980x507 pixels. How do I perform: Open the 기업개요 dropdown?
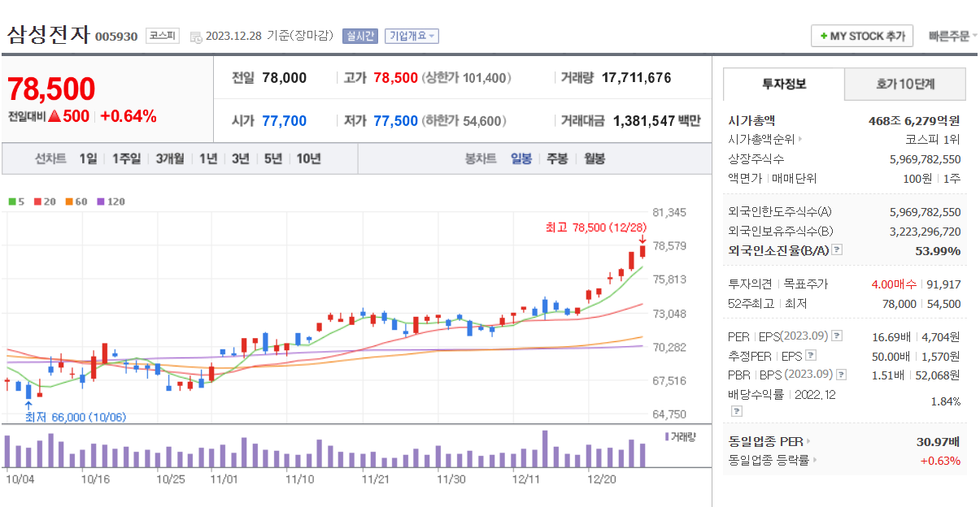tap(412, 36)
